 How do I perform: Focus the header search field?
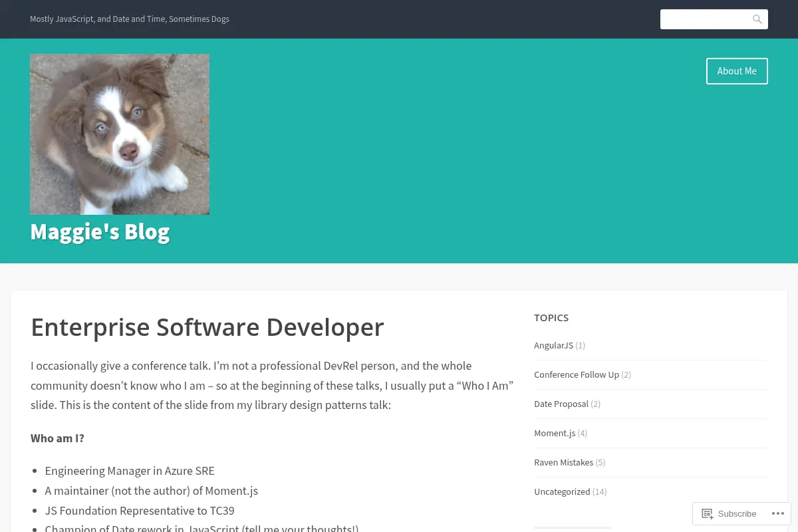(714, 19)
